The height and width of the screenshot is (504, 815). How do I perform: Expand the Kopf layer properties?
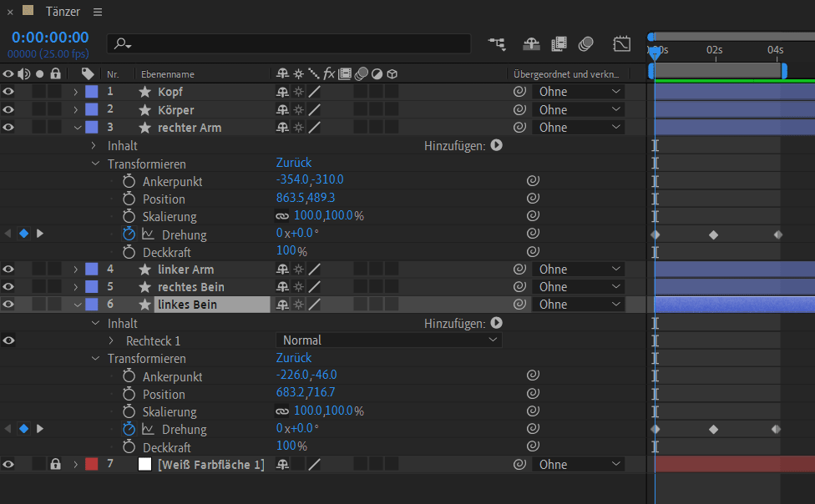pyautogui.click(x=75, y=92)
